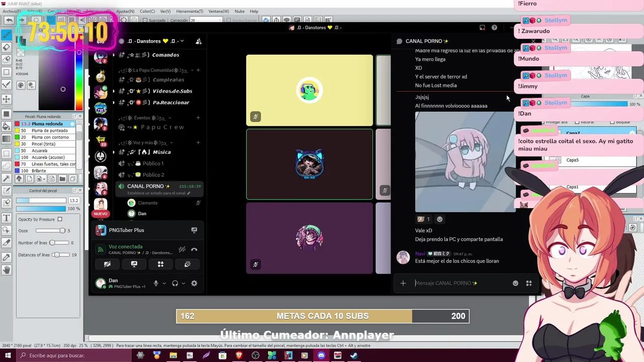The width and height of the screenshot is (644, 362).
Task: Open the Música channel
Action: (x=159, y=152)
